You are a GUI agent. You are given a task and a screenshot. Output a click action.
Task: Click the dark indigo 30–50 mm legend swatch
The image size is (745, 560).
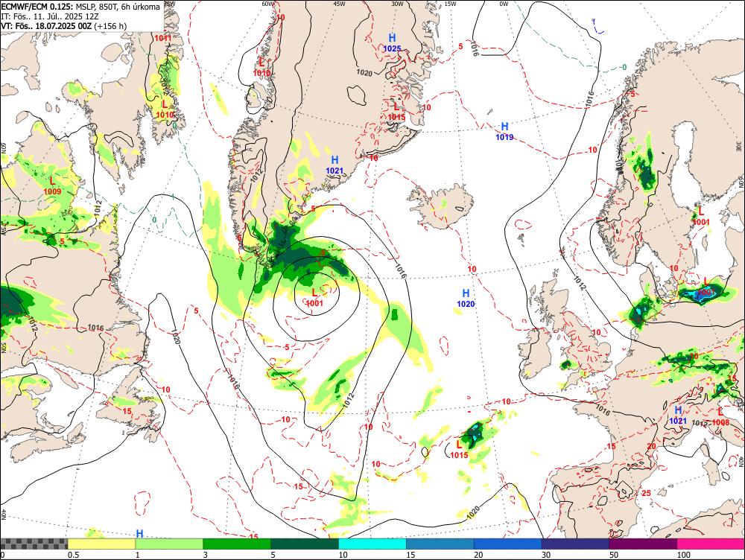click(575, 544)
